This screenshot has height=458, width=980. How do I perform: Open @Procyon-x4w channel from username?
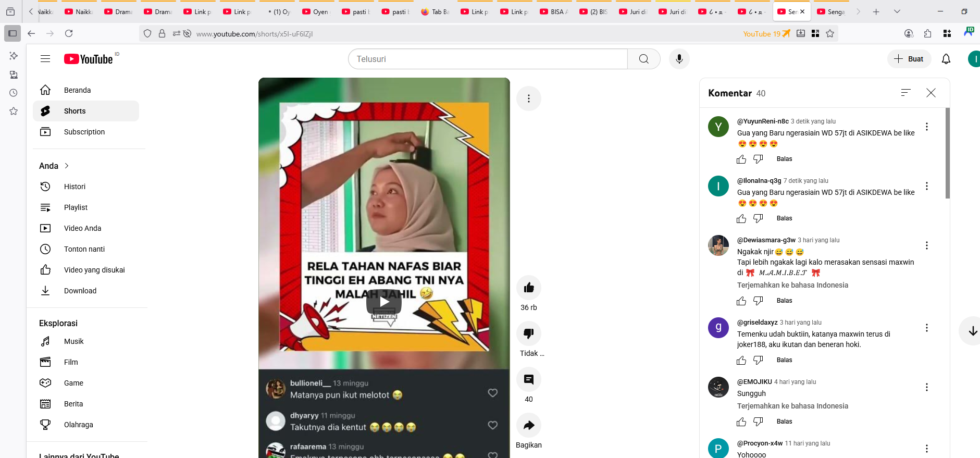pyautogui.click(x=760, y=443)
